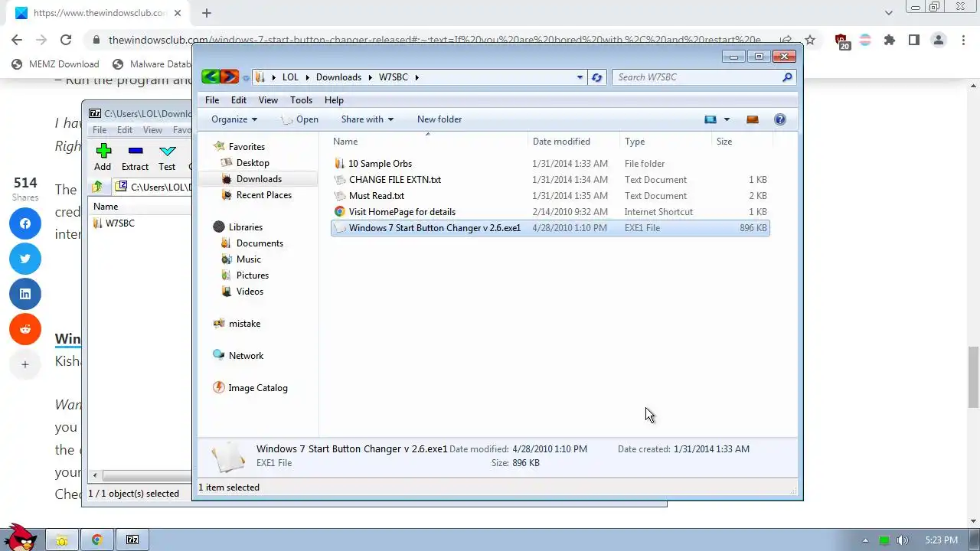Click the Chrome address bar URL
This screenshot has height=551, width=980.
434,40
